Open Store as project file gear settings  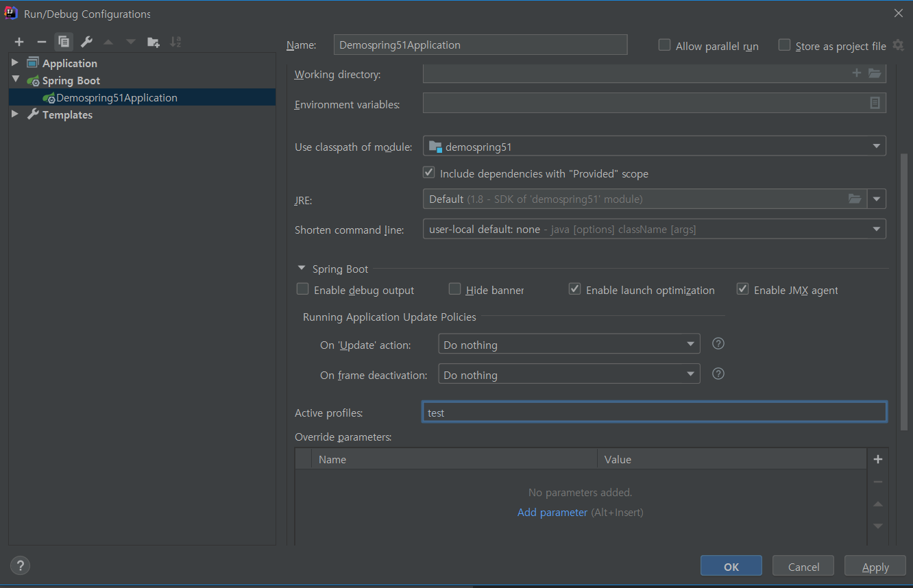tap(899, 45)
